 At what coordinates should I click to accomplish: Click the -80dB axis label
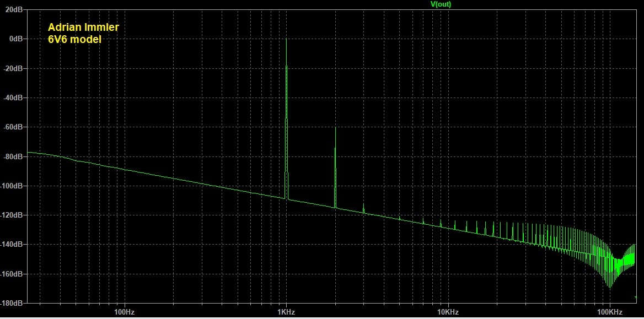13,156
